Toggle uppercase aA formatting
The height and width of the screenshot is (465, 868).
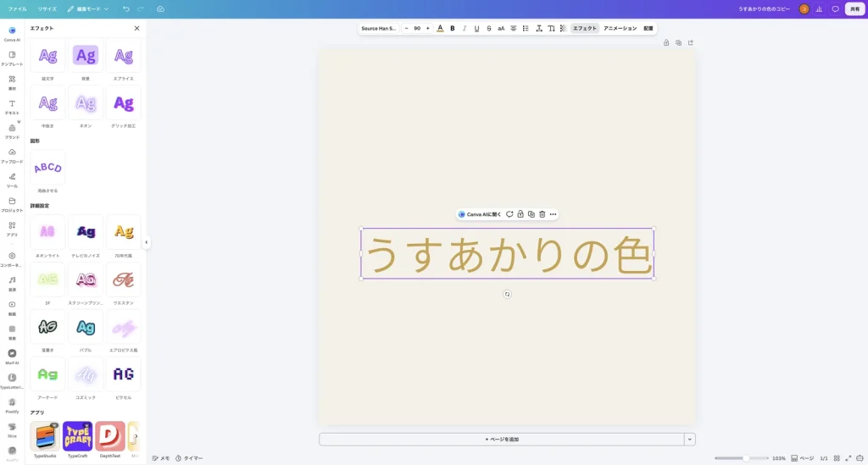click(x=501, y=28)
